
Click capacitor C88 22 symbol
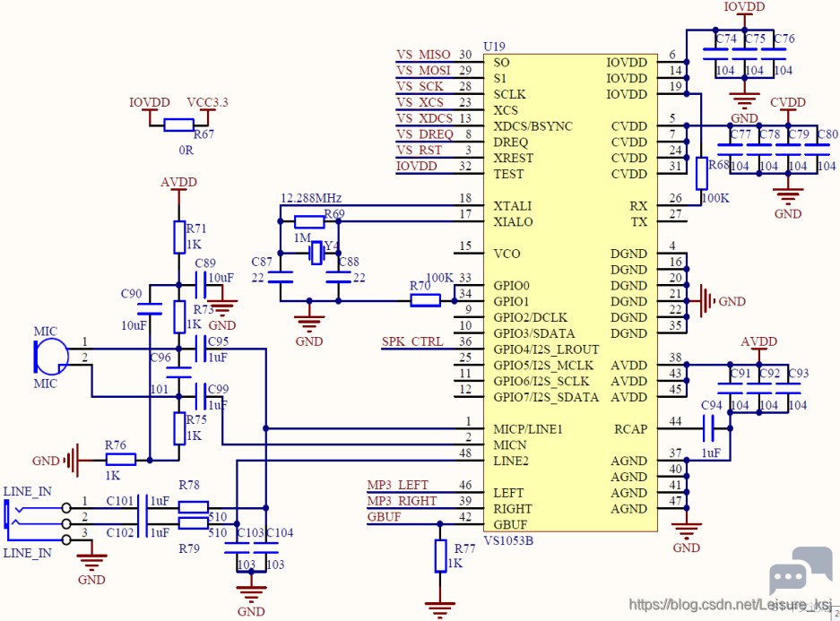point(339,277)
